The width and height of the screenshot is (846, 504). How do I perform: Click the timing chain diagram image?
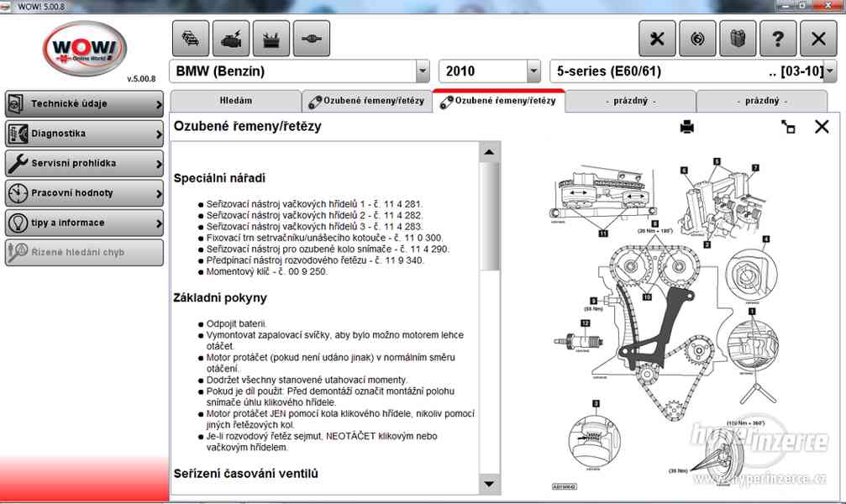click(667, 323)
